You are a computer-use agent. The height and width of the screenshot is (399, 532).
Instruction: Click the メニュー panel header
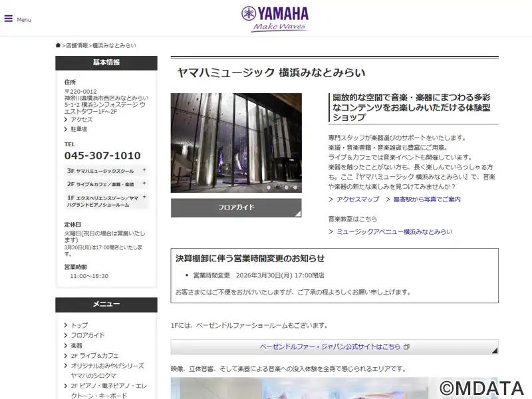[x=106, y=305]
